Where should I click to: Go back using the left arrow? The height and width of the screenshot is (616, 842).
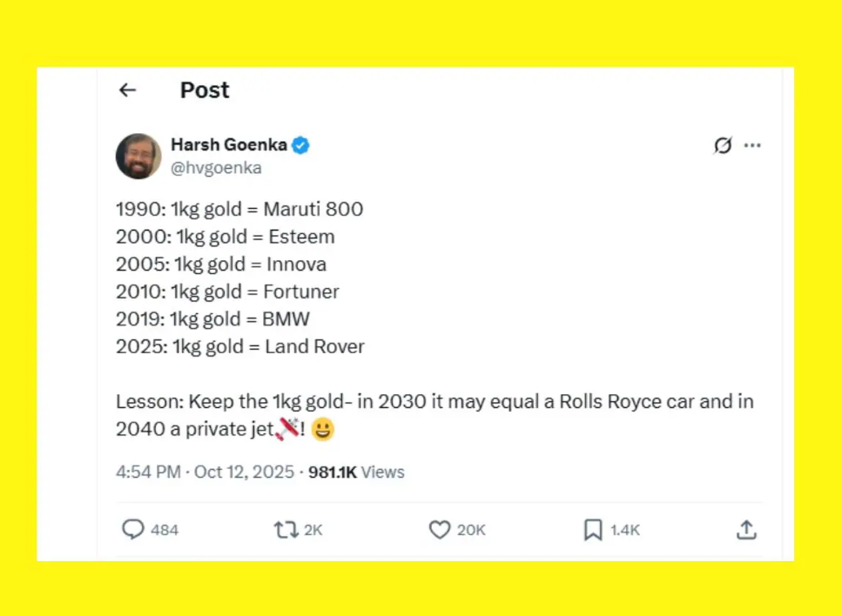(x=128, y=90)
